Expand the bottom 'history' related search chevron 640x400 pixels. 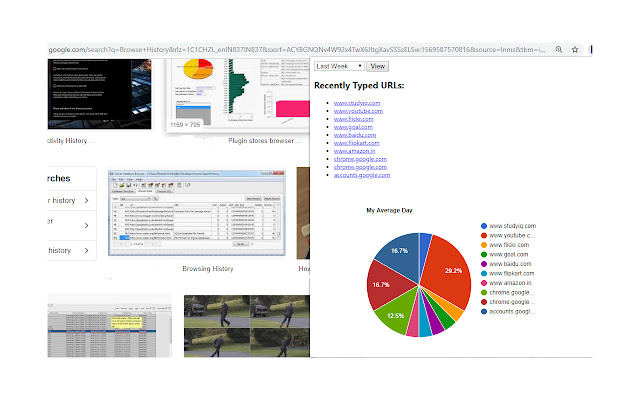[x=86, y=250]
